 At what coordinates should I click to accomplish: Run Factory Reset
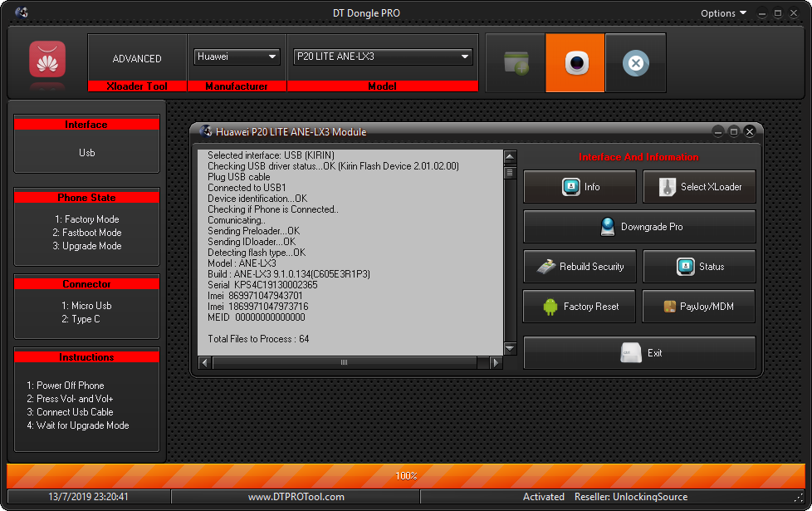(580, 307)
